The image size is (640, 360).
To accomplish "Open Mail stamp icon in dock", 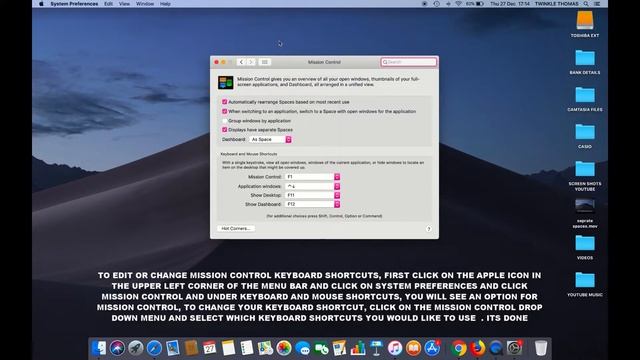I will pyautogui.click(x=173, y=348).
